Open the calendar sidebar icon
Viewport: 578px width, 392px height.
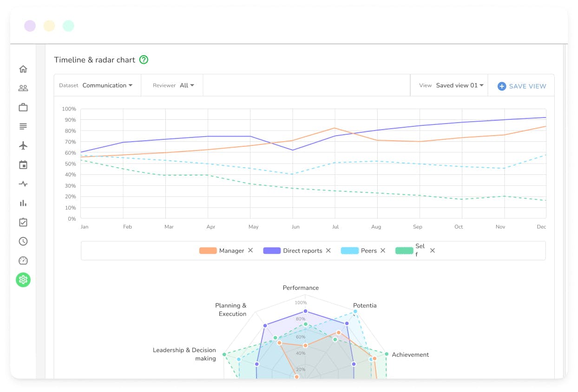coord(23,164)
